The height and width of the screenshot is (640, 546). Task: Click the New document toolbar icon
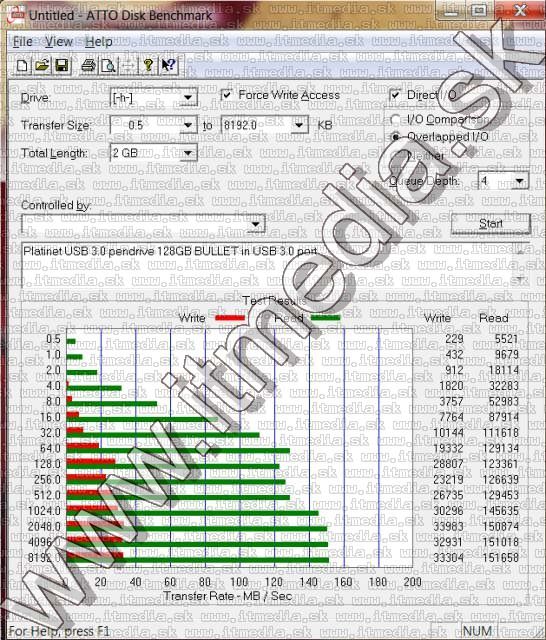22,65
